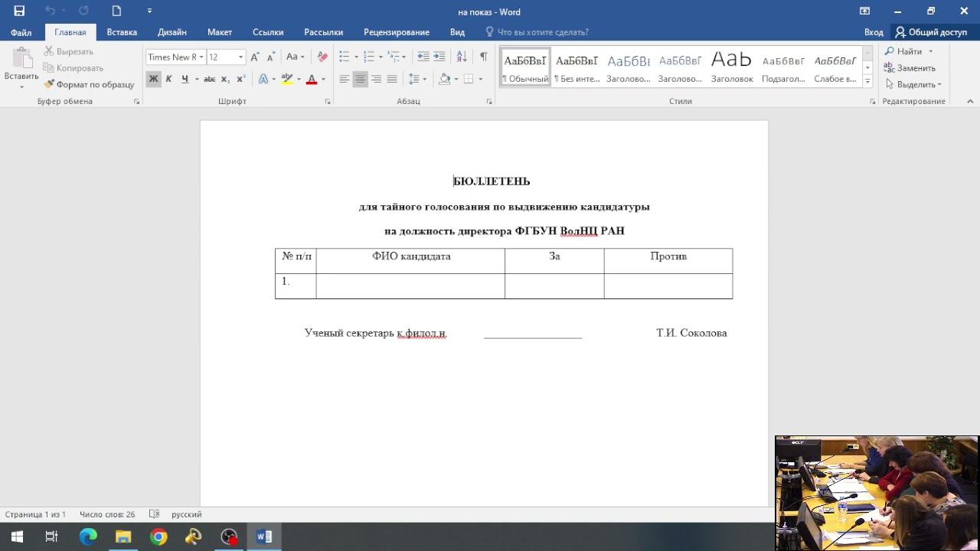
Task: Click the 'Что вы хотите сделать?' field
Action: pyautogui.click(x=537, y=32)
